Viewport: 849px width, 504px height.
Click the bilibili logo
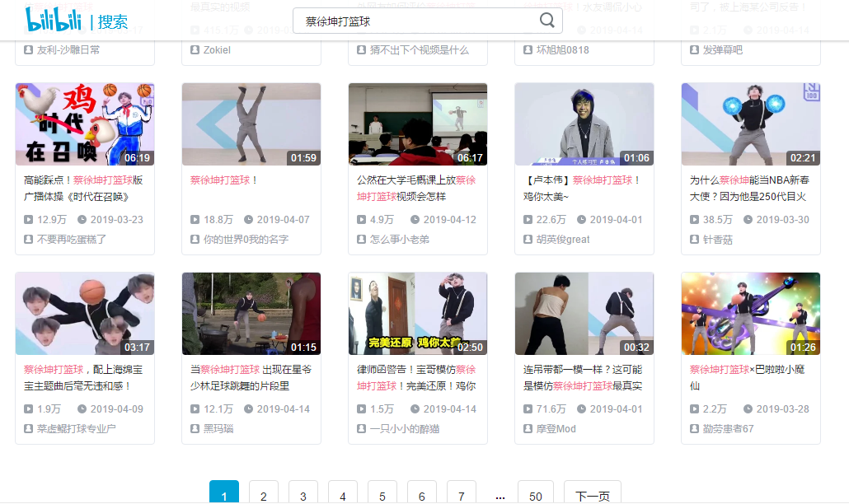(x=54, y=19)
